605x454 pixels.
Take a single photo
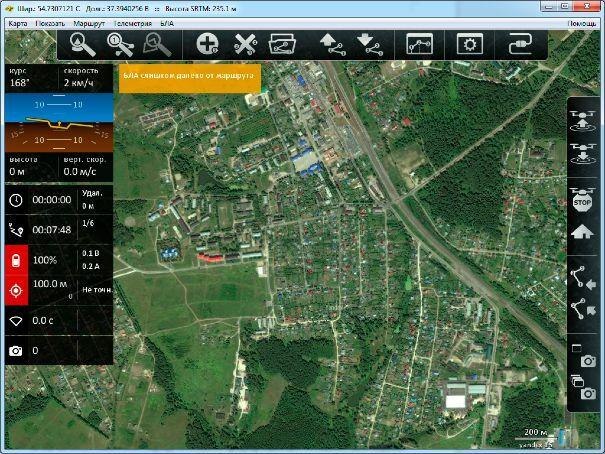pos(583,356)
